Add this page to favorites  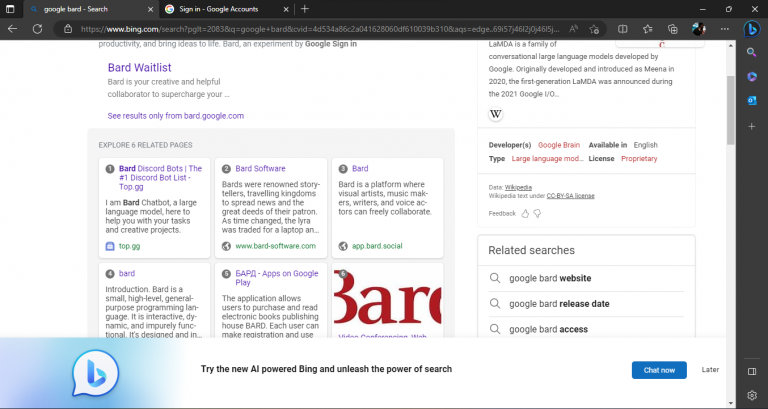point(594,29)
